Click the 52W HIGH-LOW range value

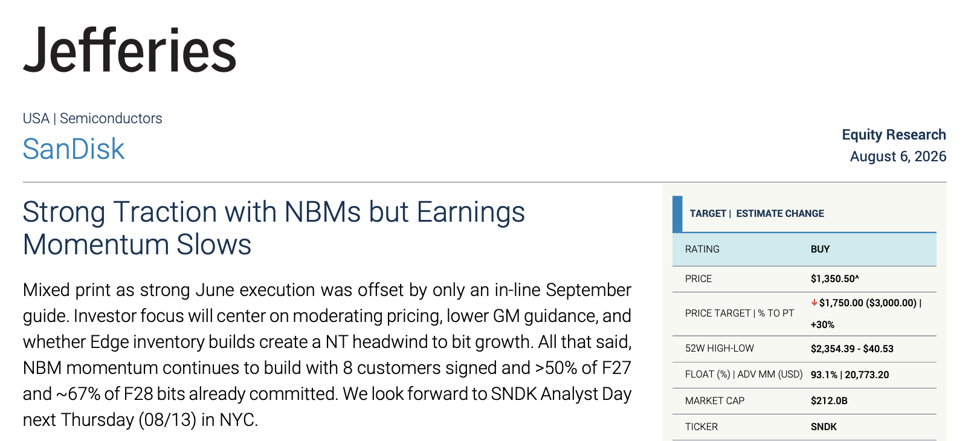tap(852, 349)
